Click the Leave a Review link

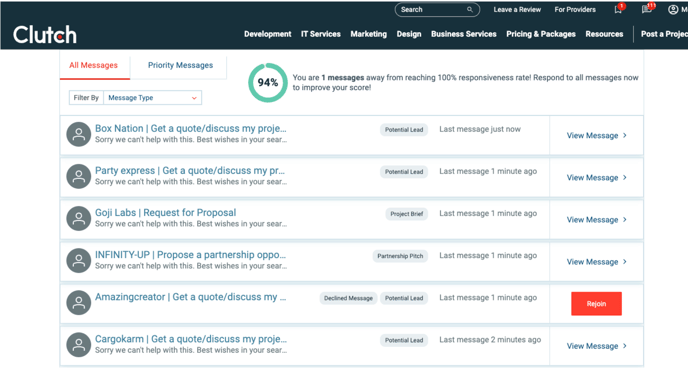tap(517, 10)
